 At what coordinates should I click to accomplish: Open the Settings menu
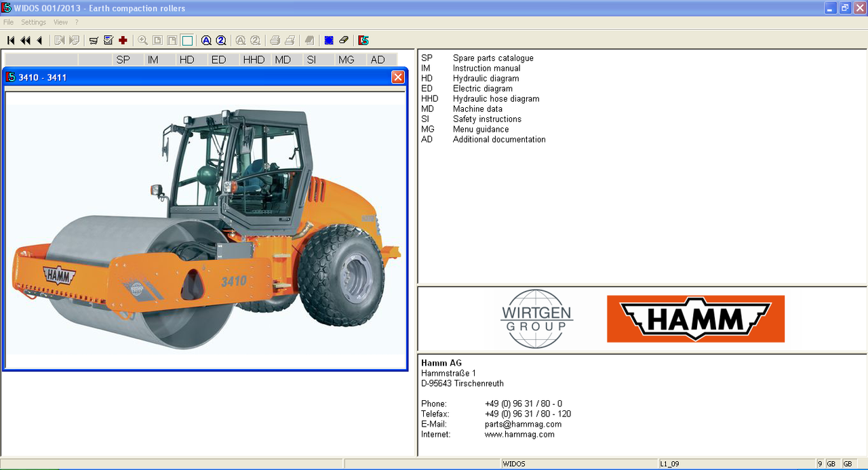coord(34,22)
